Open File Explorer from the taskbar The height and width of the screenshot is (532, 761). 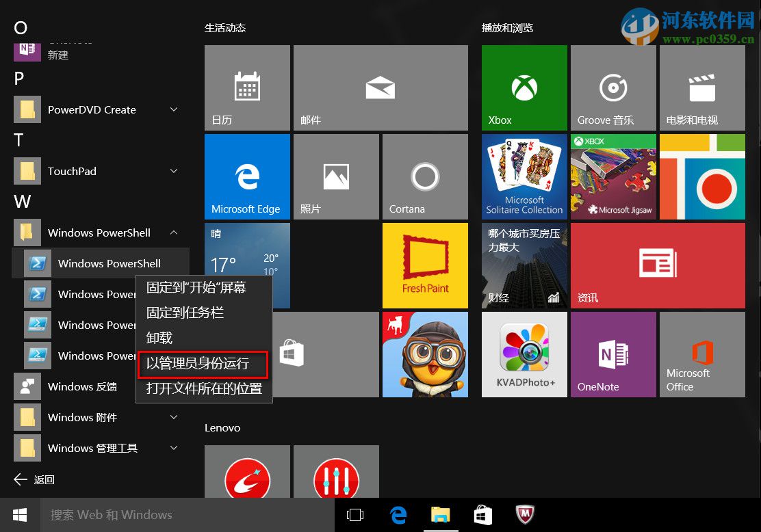[441, 515]
